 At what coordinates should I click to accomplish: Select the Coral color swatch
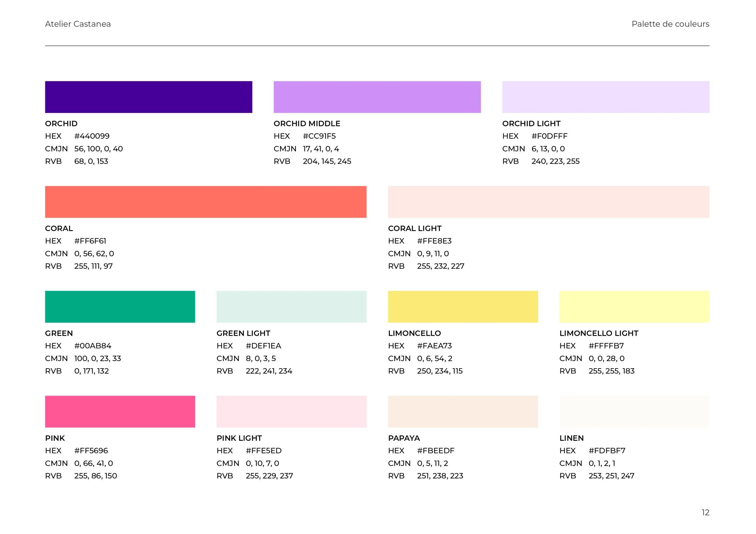click(x=206, y=202)
